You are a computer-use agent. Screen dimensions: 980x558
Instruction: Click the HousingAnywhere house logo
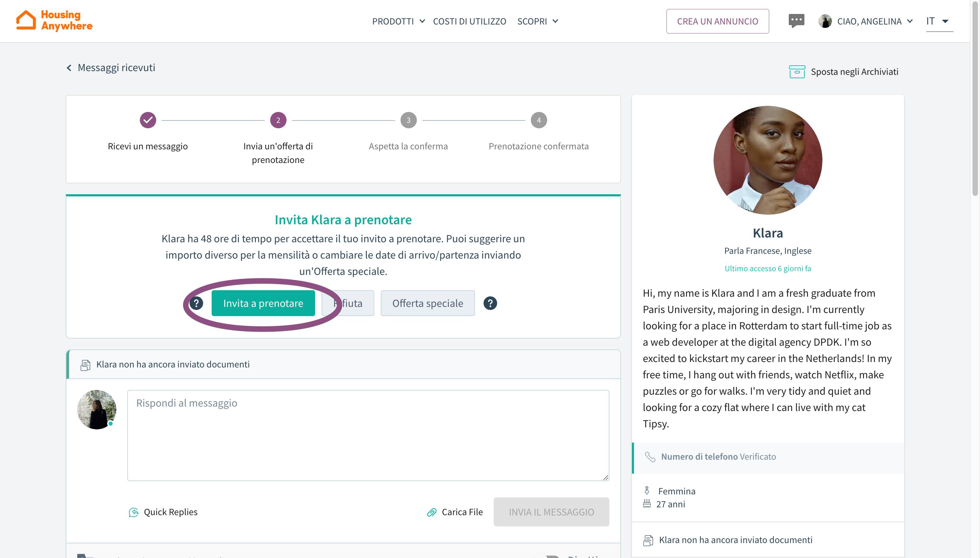point(26,20)
